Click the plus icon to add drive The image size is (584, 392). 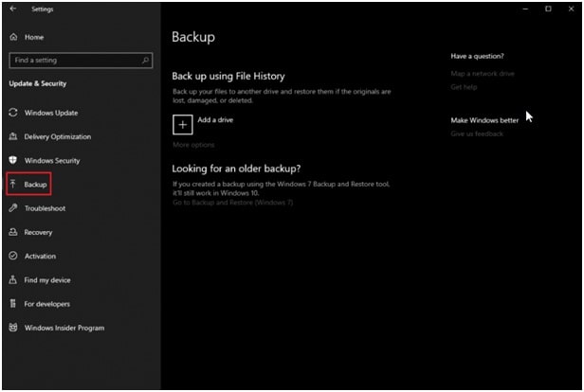[182, 124]
